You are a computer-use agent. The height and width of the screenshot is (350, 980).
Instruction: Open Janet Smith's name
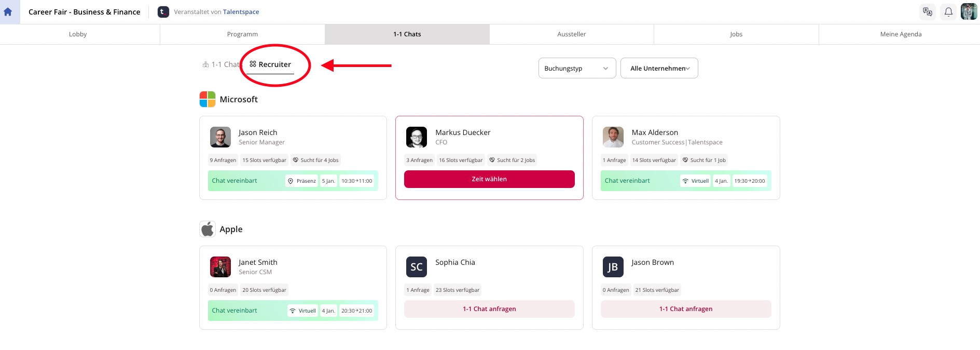click(258, 262)
